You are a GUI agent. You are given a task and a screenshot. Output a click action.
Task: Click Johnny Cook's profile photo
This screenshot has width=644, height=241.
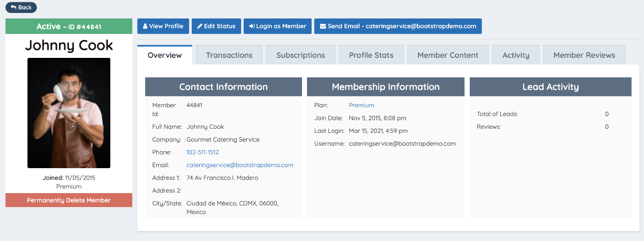[x=69, y=113]
